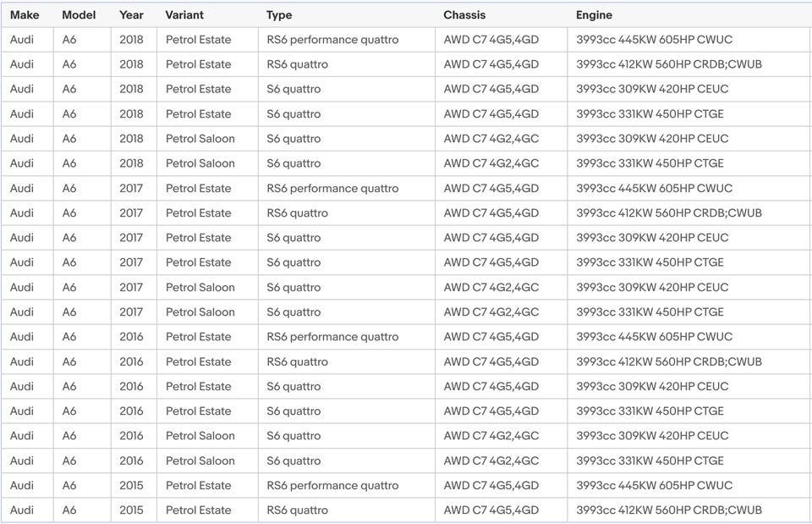The height and width of the screenshot is (524, 812).
Task: Select the 2016 Petrol Estate 420HP engine cell
Action: [x=652, y=387]
